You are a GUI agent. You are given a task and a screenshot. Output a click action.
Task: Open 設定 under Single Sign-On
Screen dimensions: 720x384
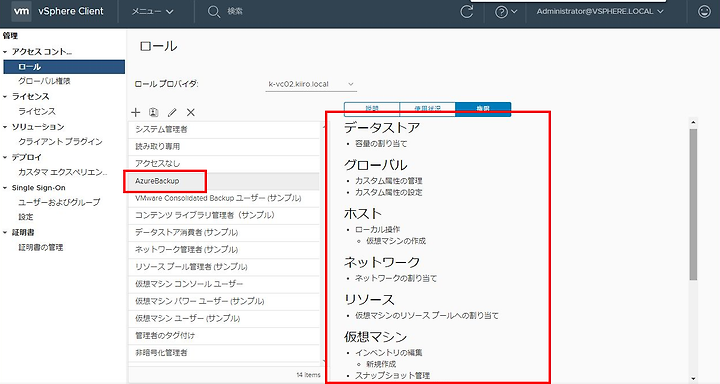pos(26,217)
